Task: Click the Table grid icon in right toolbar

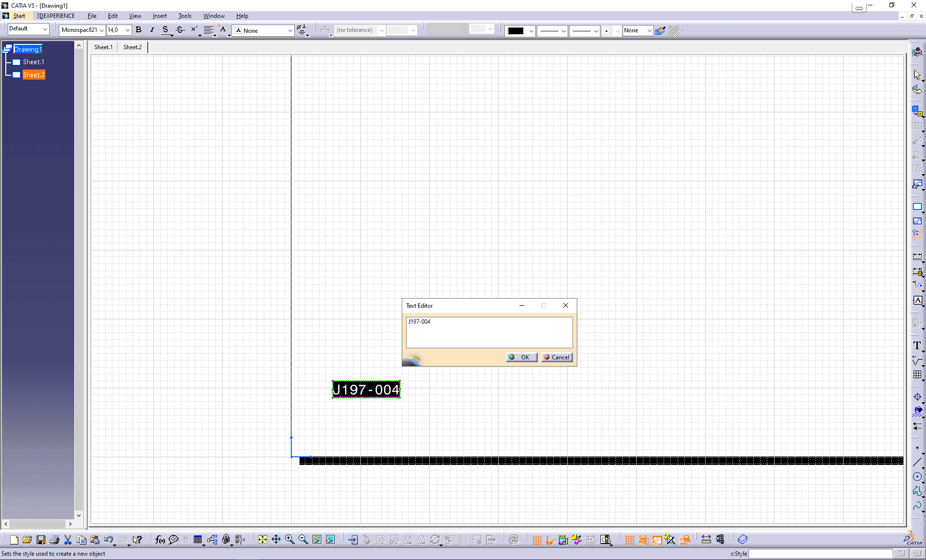Action: 917,374
